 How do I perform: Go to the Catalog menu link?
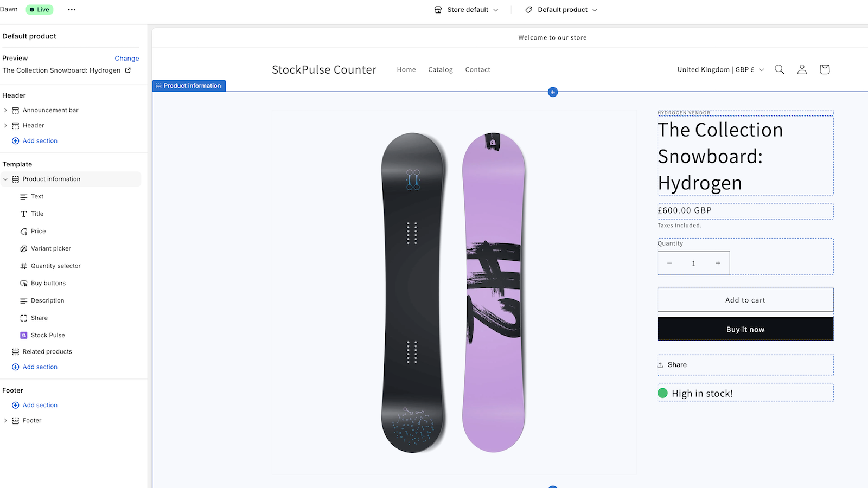440,70
